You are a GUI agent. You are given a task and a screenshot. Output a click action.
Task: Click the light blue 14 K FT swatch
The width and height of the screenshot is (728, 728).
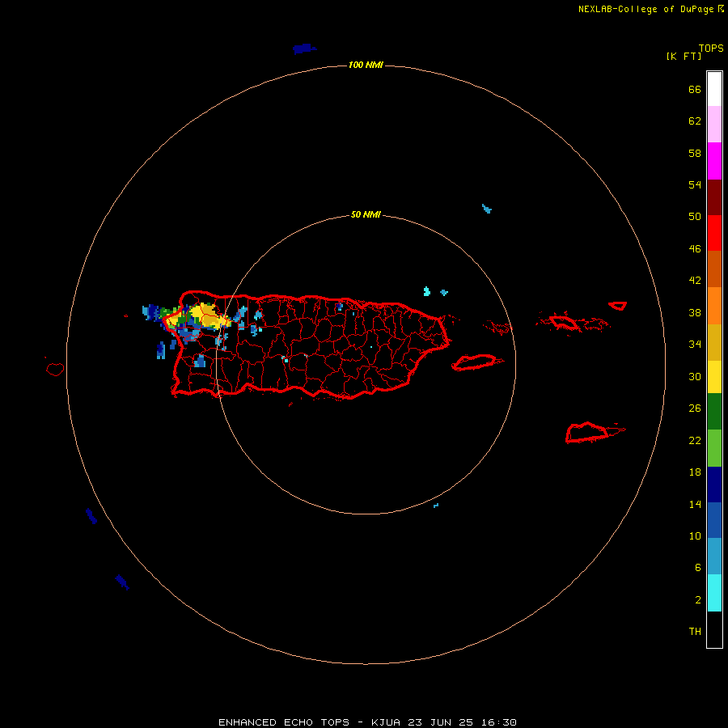714,556
